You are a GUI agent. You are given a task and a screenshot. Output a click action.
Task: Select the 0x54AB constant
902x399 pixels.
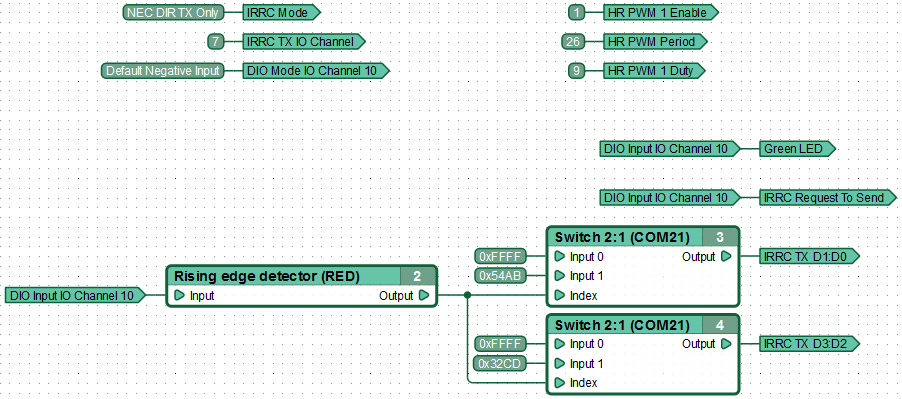(x=500, y=276)
